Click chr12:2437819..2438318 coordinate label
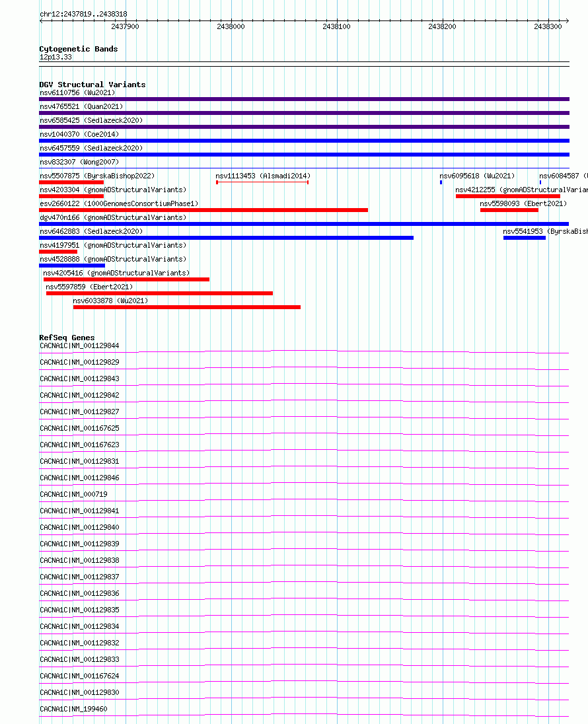Viewport: 588px width, 724px height. (84, 15)
